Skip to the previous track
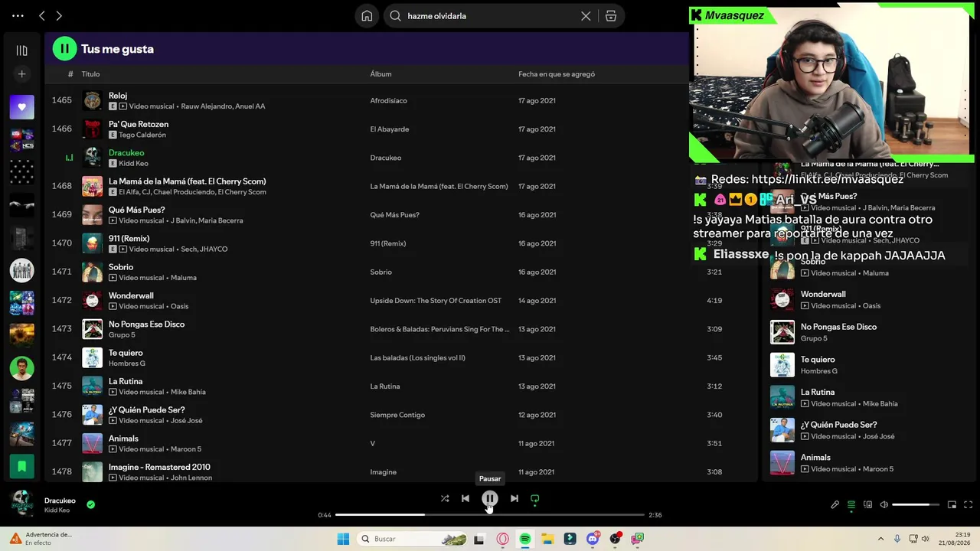The width and height of the screenshot is (980, 551). tap(465, 499)
